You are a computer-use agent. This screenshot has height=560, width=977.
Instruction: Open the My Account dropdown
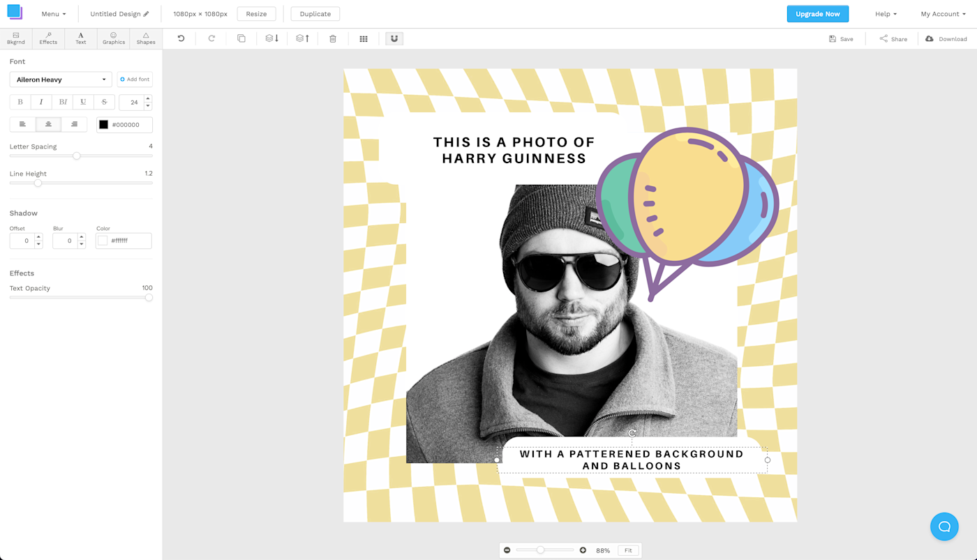(x=943, y=14)
